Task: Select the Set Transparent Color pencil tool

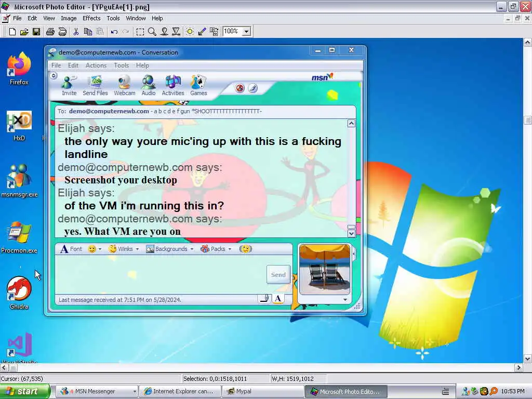Action: click(x=202, y=32)
